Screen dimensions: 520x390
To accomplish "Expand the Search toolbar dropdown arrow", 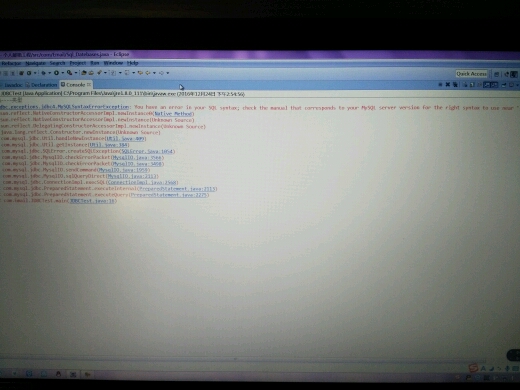I will point(105,73).
